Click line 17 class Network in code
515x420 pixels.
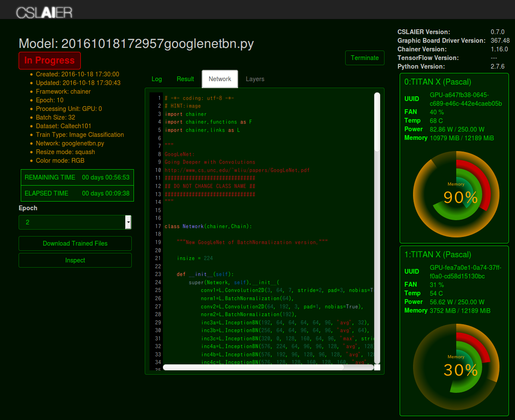point(208,227)
